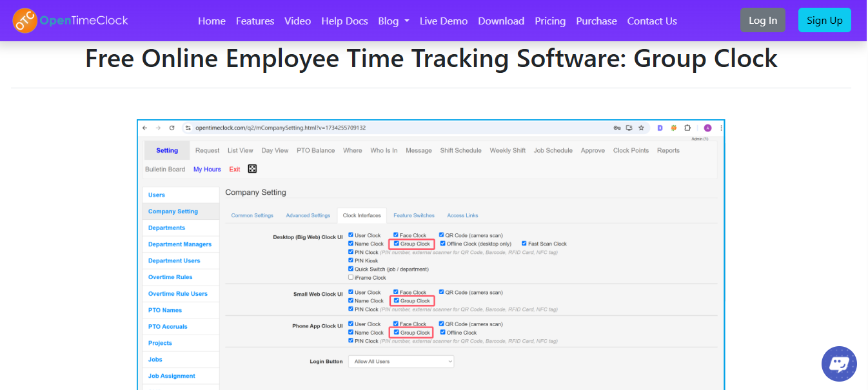Open the Live Demo link
This screenshot has height=390, width=868.
coord(444,21)
